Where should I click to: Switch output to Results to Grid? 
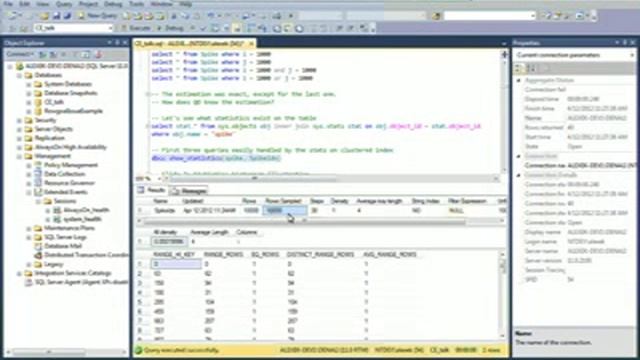point(288,28)
